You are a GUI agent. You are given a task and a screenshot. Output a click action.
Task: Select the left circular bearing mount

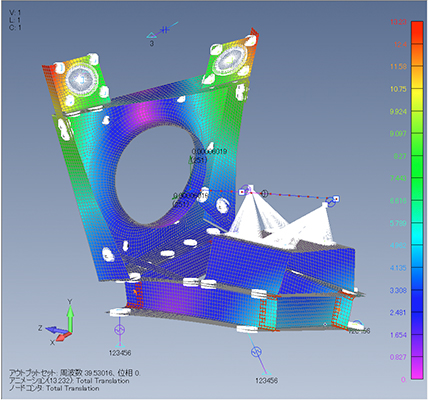[81, 80]
